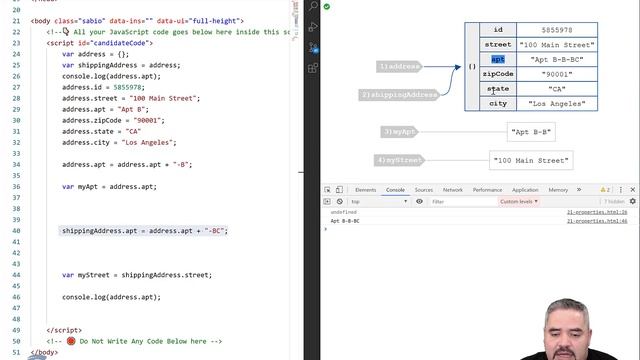Click the DevTools inspect element icon
Image resolution: width=640 pixels, height=360 pixels.
(327, 190)
